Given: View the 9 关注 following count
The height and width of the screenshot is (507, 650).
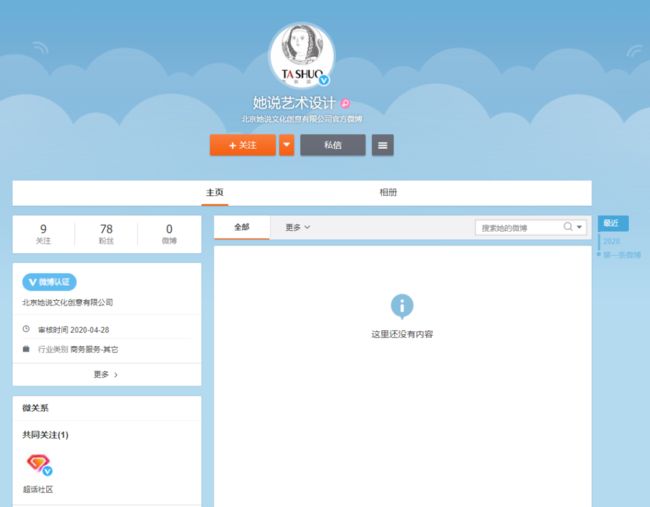Looking at the screenshot, I should [43, 234].
